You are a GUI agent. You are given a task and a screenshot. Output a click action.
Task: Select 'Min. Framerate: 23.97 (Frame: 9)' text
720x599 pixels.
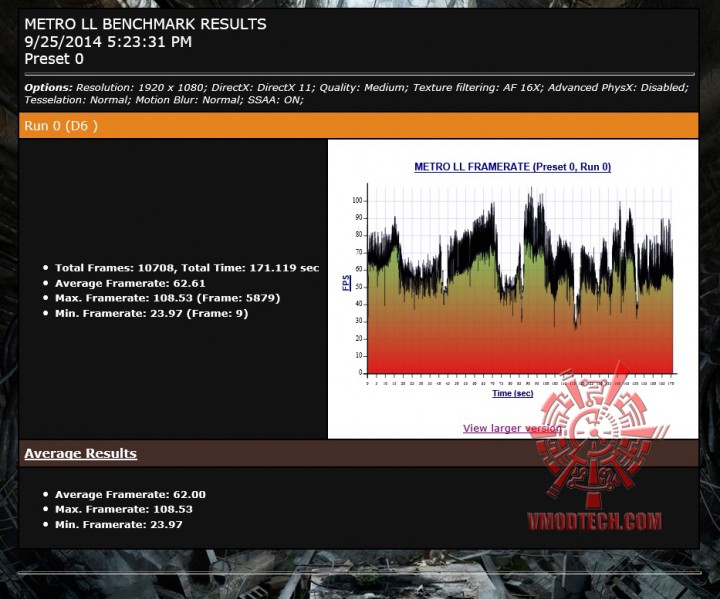click(152, 313)
